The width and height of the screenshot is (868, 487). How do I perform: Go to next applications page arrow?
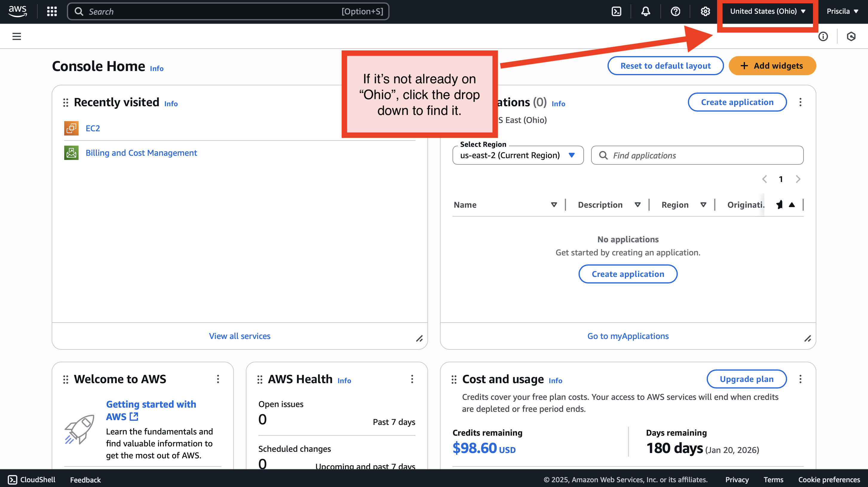(x=798, y=179)
